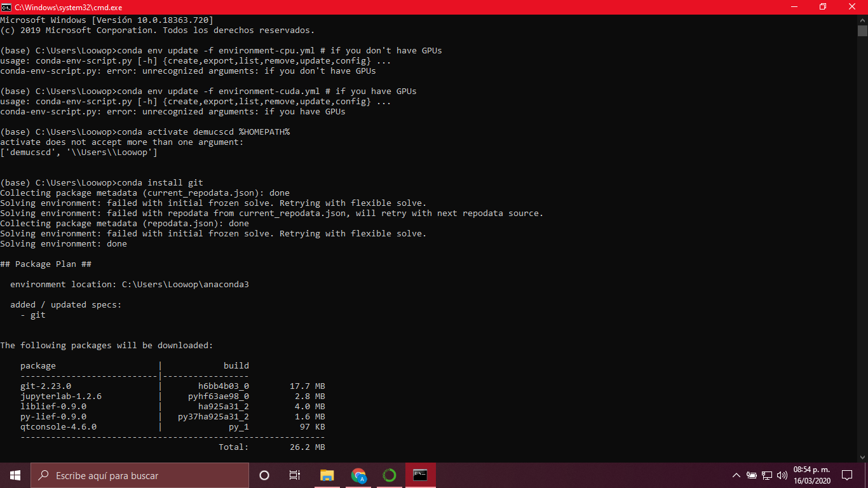Screen dimensions: 868x488
Task: Open Task View from the taskbar
Action: click(295, 475)
